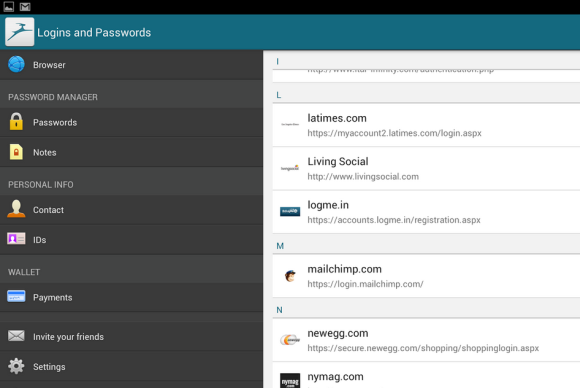The image size is (580, 388).
Task: Tap the picture notification in status bar
Action: click(x=9, y=7)
